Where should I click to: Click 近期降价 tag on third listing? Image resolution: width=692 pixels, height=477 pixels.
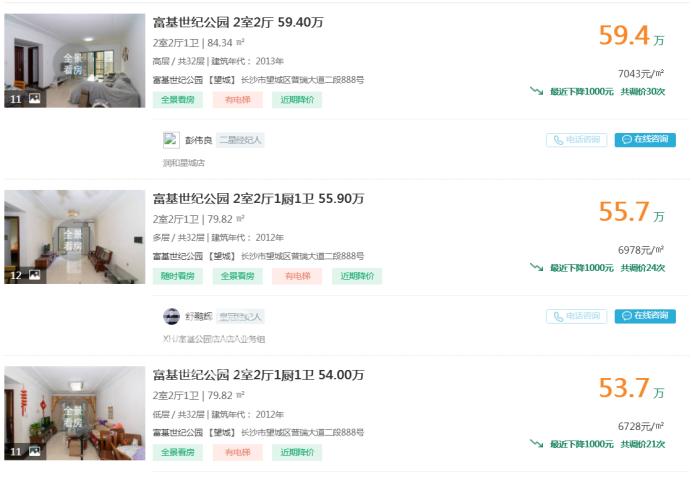[x=296, y=452]
